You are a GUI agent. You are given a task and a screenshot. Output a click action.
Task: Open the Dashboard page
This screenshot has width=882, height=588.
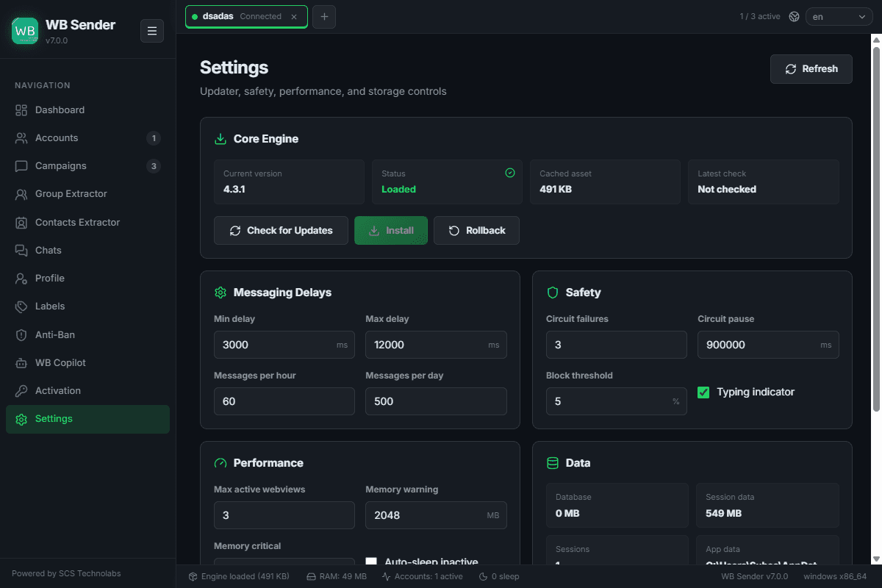coord(87,110)
